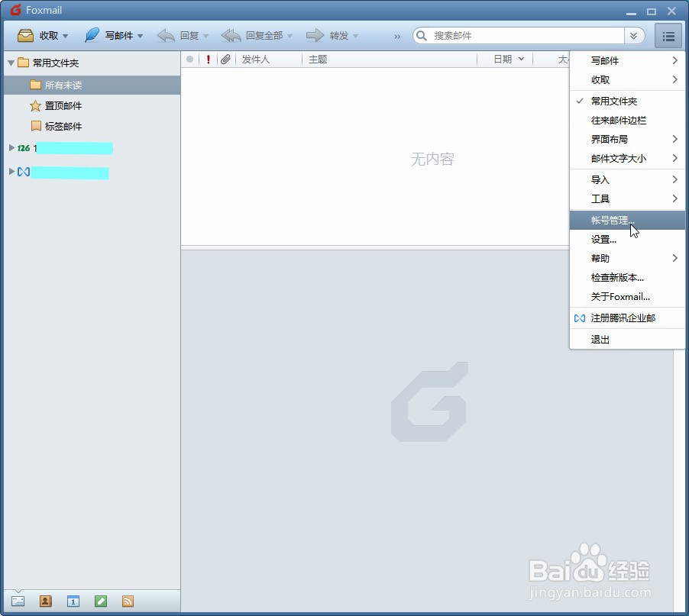The height and width of the screenshot is (616, 689).
Task: Click 检查新版本 to check updates
Action: 619,277
